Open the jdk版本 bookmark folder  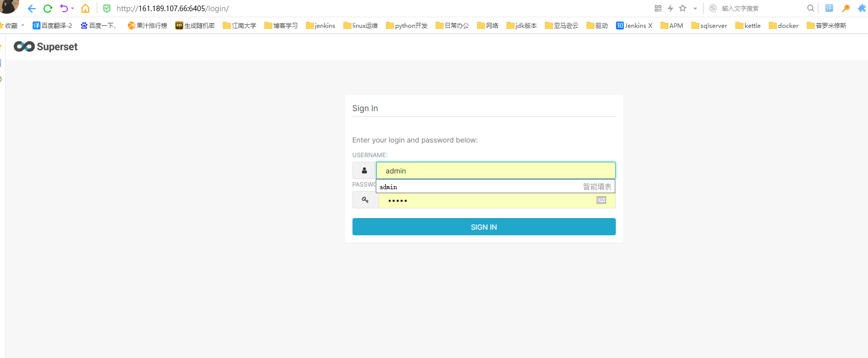pos(522,25)
